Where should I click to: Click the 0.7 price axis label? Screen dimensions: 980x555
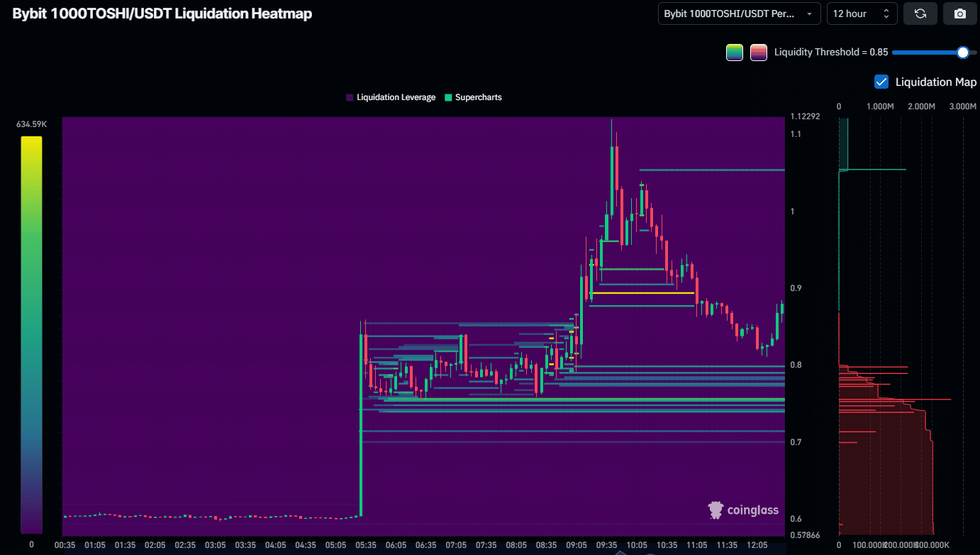(796, 442)
